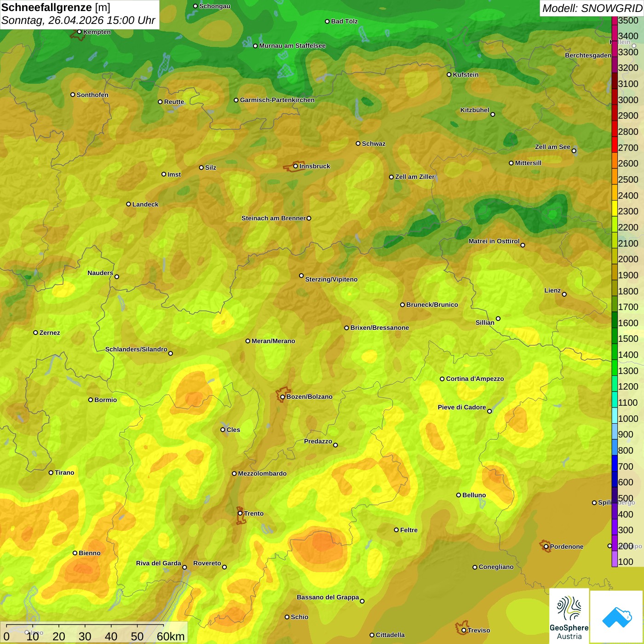Click the Feltre location dot
The width and height of the screenshot is (644, 644).
[x=396, y=530]
